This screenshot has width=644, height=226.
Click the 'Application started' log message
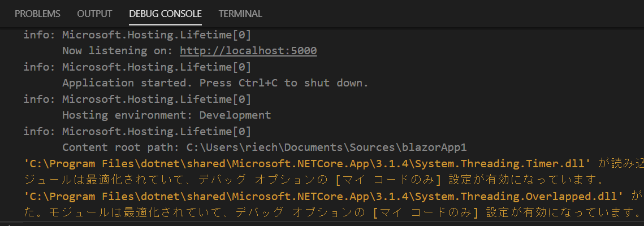(x=215, y=83)
